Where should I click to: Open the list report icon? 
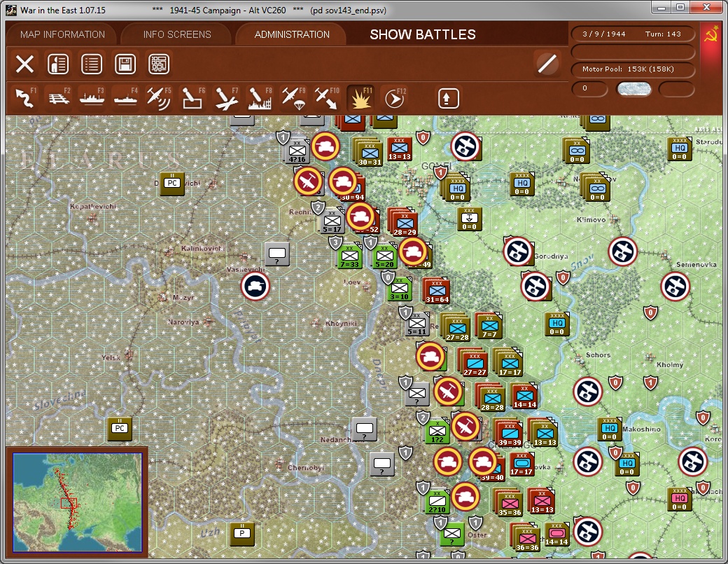tap(92, 64)
